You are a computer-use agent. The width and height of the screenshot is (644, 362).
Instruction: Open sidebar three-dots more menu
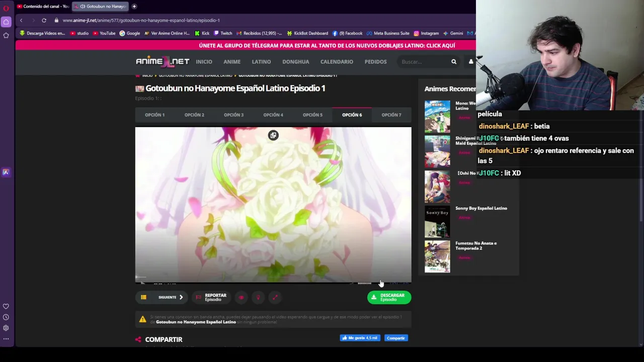6,339
